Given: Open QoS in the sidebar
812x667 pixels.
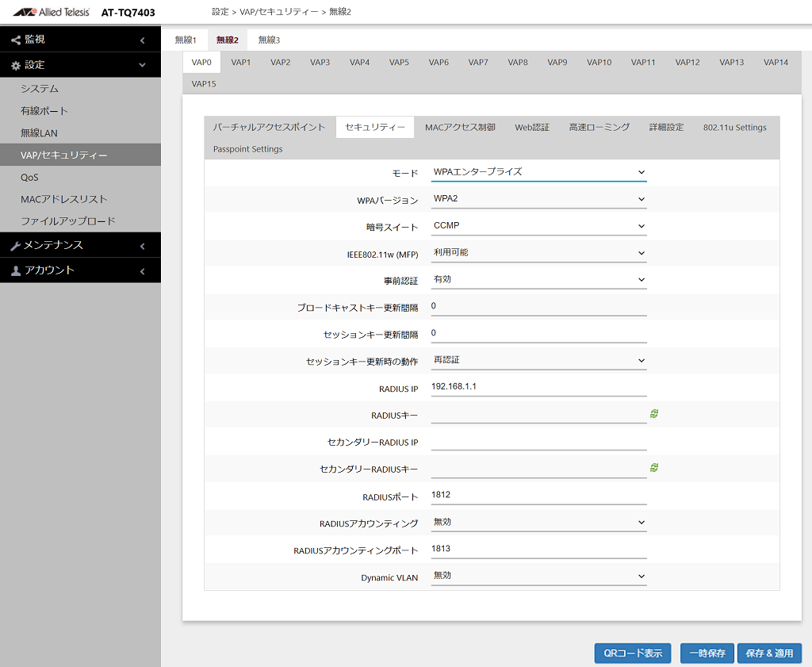Looking at the screenshot, I should 80,177.
